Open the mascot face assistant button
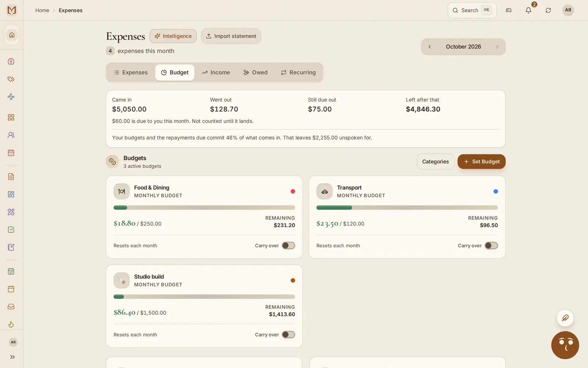The height and width of the screenshot is (368, 588). pos(565,345)
